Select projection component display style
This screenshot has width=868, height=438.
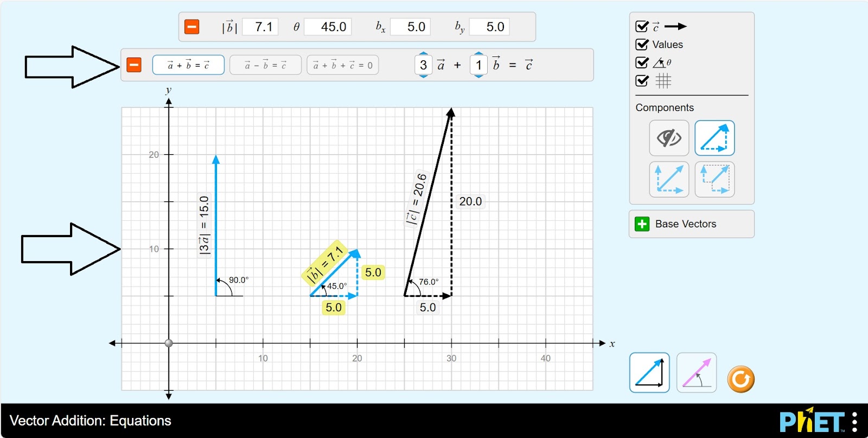[x=714, y=179]
